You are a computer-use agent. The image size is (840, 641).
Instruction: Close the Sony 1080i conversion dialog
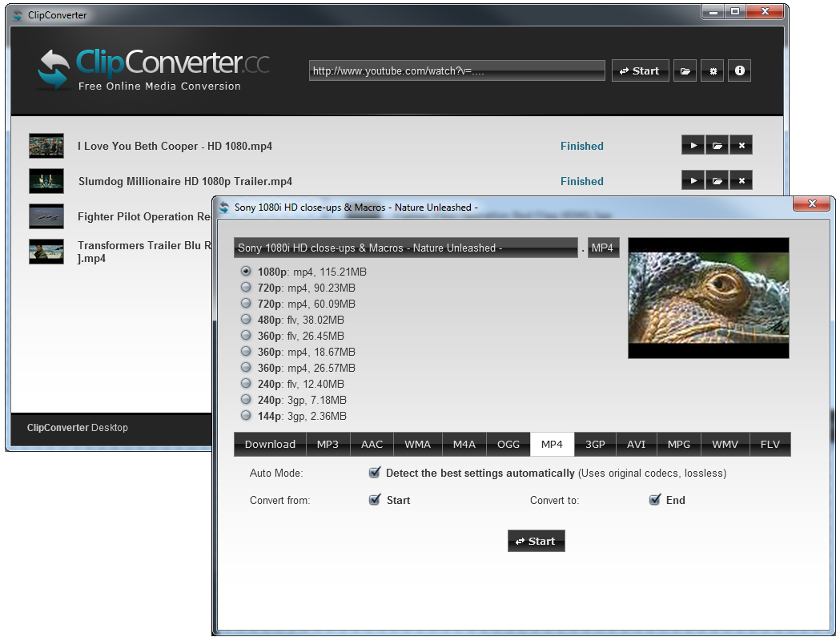812,204
